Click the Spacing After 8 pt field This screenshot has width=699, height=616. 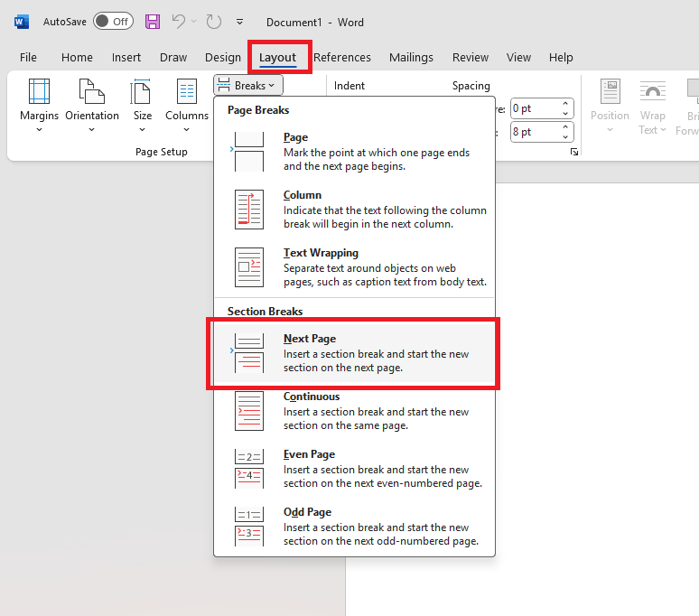(x=535, y=132)
